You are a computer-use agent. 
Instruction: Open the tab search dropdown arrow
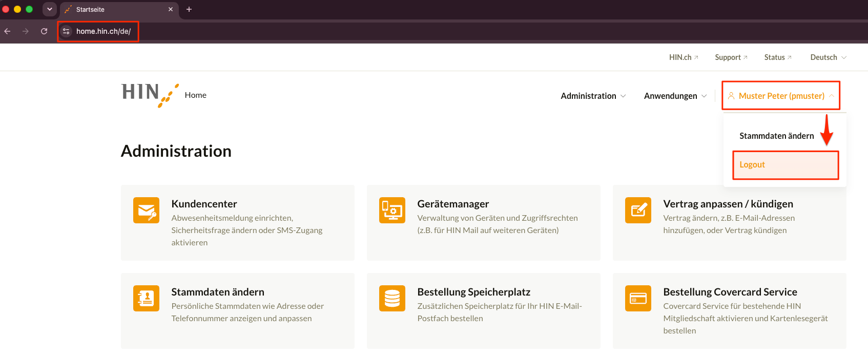[50, 9]
